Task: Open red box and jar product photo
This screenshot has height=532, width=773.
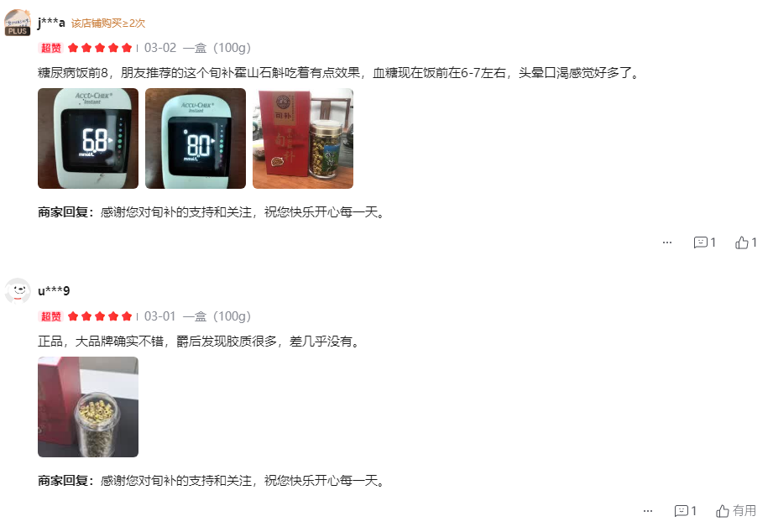Action: coord(303,138)
